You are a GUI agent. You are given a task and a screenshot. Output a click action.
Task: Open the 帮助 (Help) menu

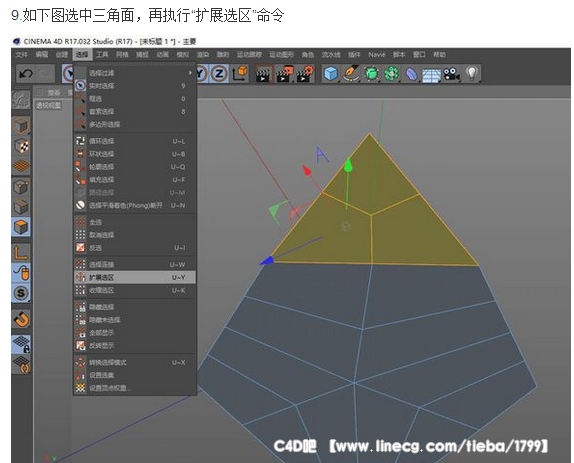tap(439, 55)
